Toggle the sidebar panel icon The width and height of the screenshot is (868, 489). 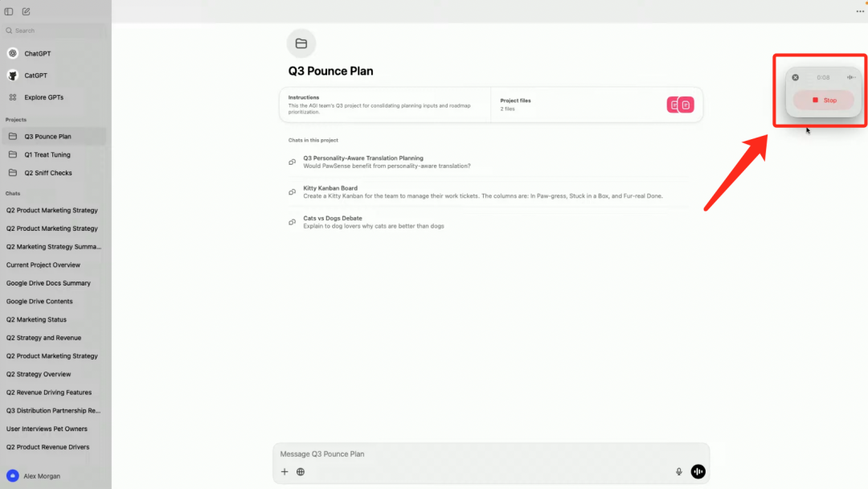[9, 11]
